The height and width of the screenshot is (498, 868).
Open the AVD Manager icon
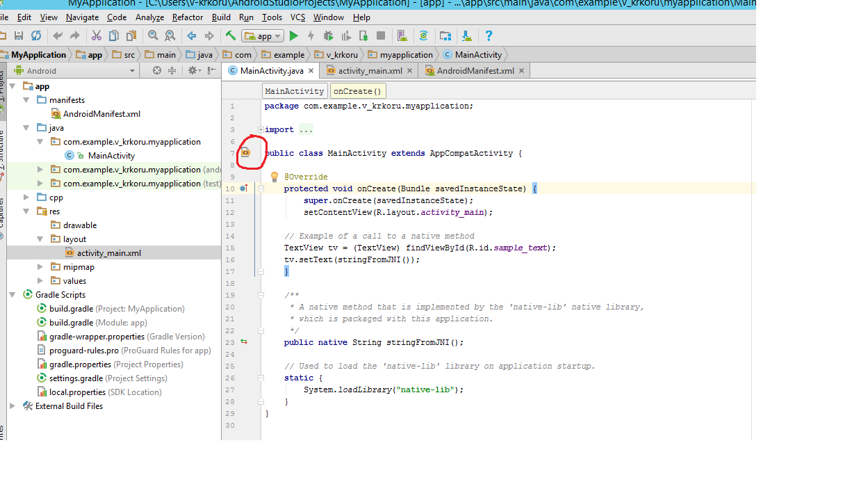(x=402, y=35)
